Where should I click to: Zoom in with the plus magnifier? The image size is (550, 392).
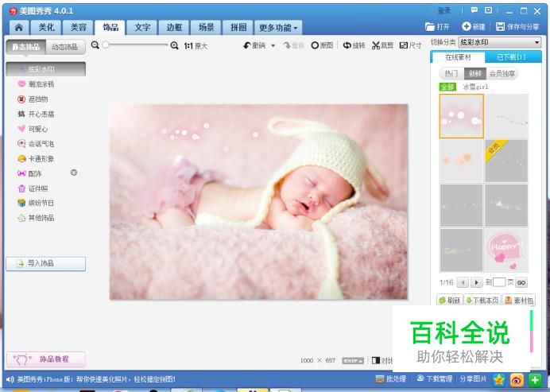point(174,45)
